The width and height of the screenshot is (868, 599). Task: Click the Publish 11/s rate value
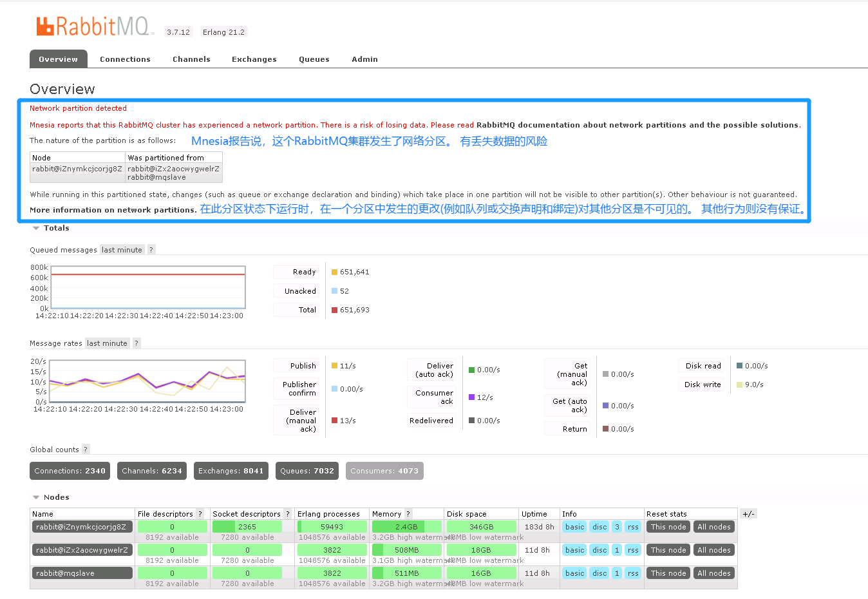coord(348,366)
